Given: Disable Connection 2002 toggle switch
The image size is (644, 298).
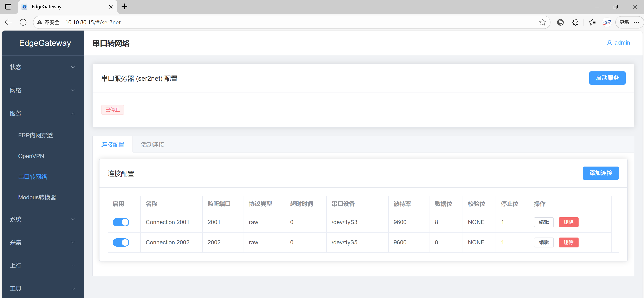Looking at the screenshot, I should pos(121,242).
